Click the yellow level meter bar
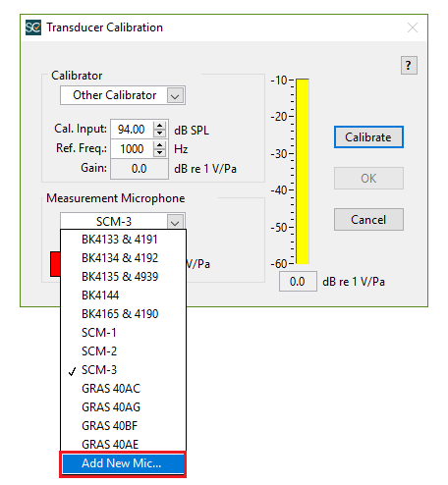Screen dimensions: 448x485 [x=303, y=171]
